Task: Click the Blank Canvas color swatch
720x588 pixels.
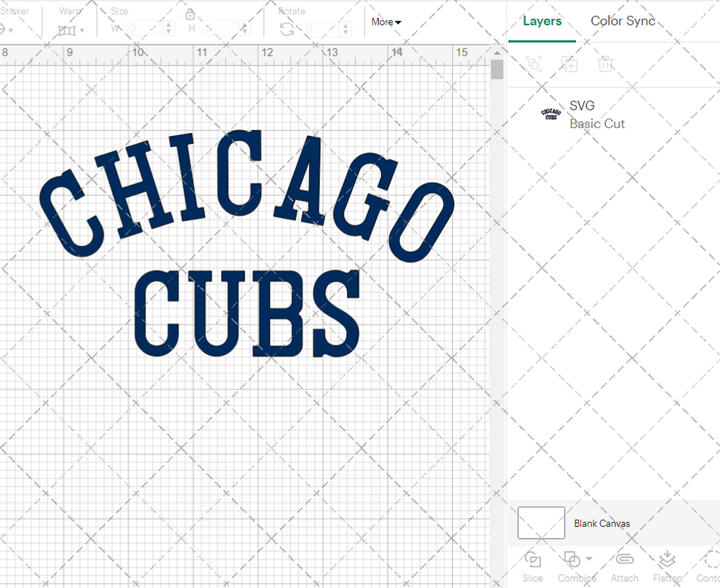Action: coord(541,523)
